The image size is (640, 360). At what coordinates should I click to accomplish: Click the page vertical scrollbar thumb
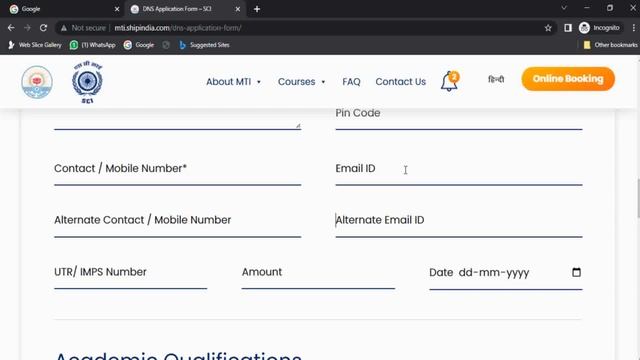tap(638, 198)
